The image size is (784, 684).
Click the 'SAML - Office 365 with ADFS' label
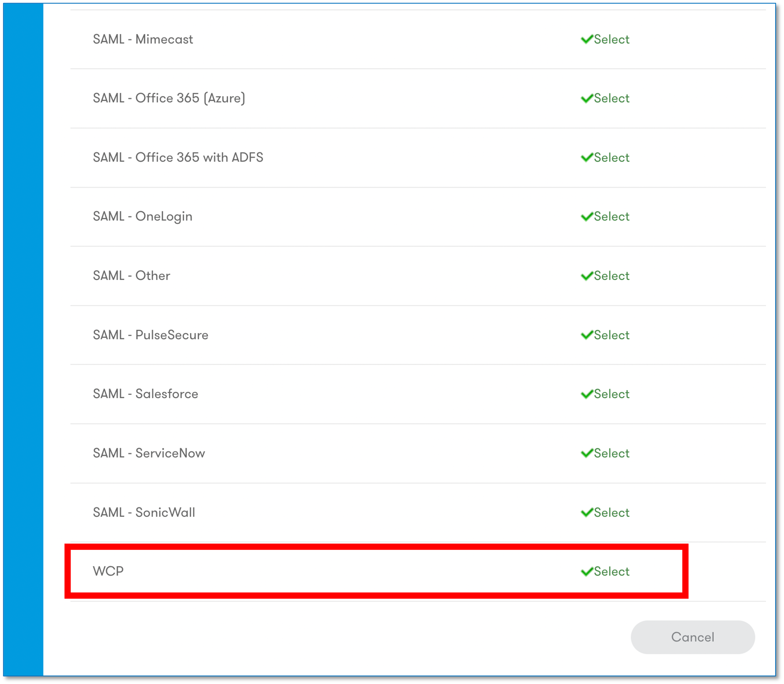pos(178,158)
